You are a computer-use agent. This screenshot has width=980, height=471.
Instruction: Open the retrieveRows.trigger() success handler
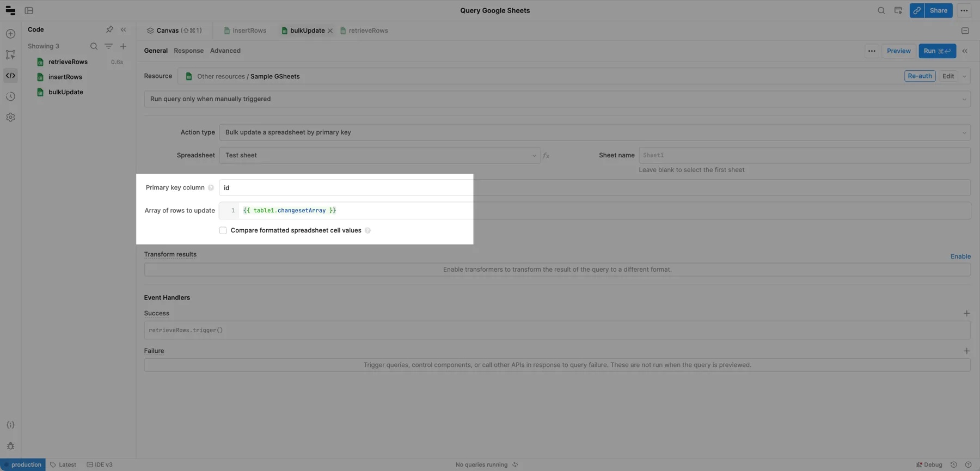(x=557, y=331)
